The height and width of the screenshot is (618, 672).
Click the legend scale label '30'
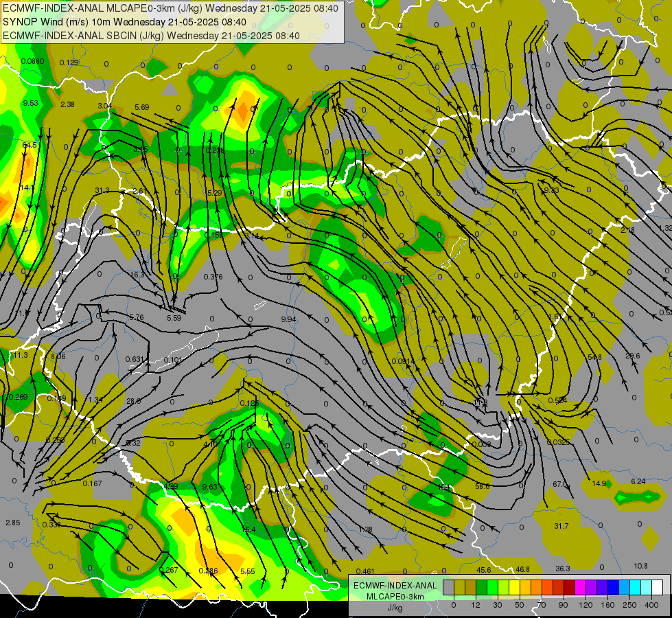498,605
